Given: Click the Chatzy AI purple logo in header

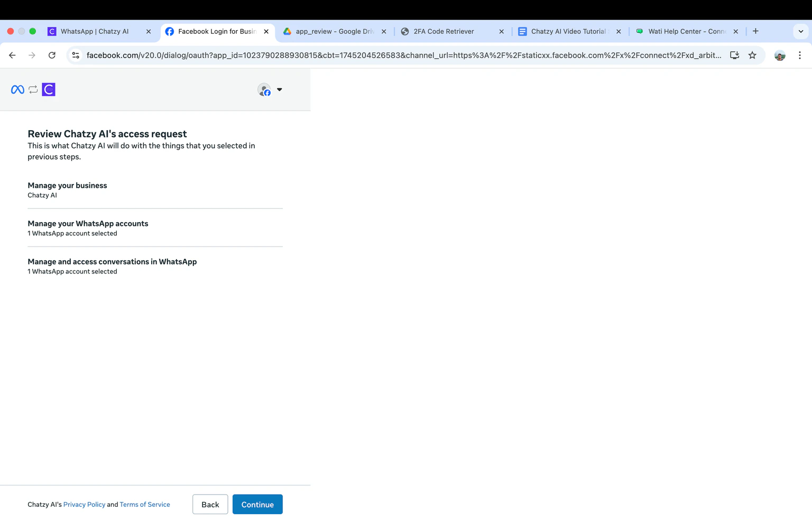Looking at the screenshot, I should 49,89.
